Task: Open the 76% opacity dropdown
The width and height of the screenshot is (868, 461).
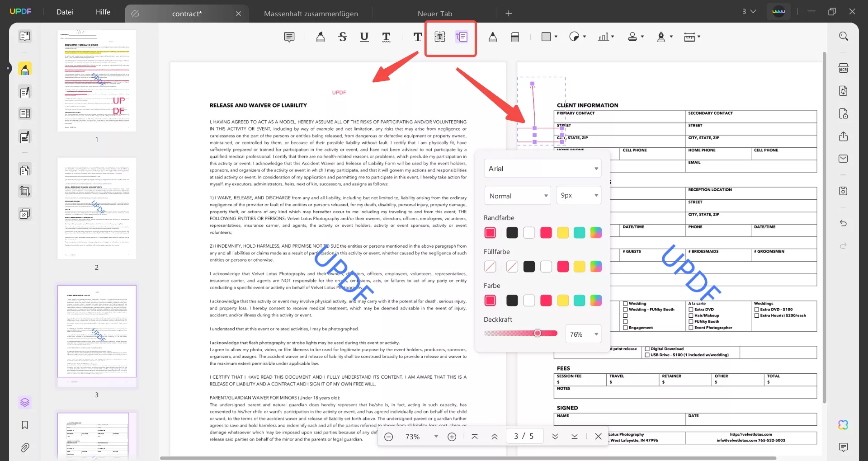Action: click(x=584, y=334)
